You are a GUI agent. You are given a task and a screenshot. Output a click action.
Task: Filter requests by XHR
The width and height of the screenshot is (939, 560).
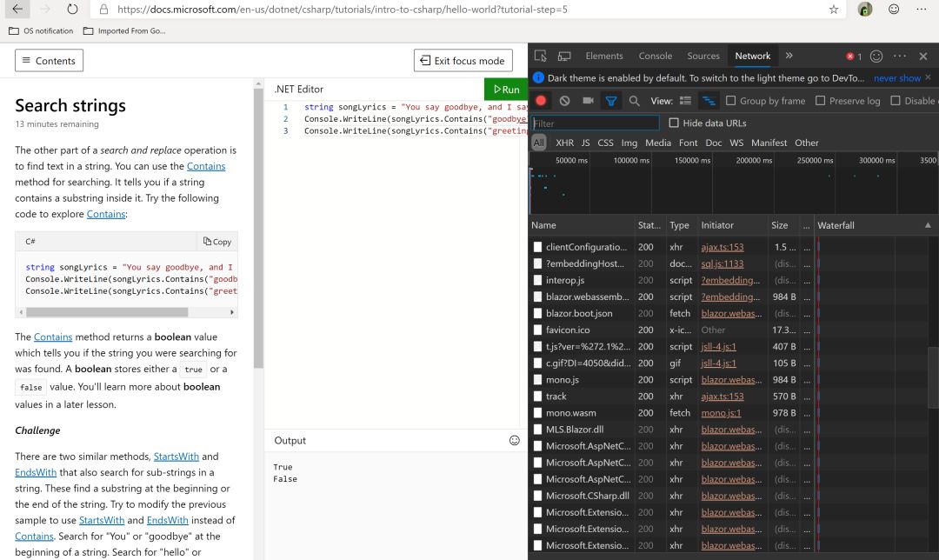(565, 143)
